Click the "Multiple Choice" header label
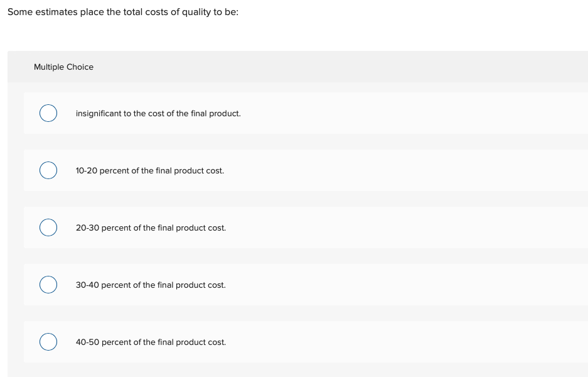588x377 pixels. pyautogui.click(x=63, y=67)
